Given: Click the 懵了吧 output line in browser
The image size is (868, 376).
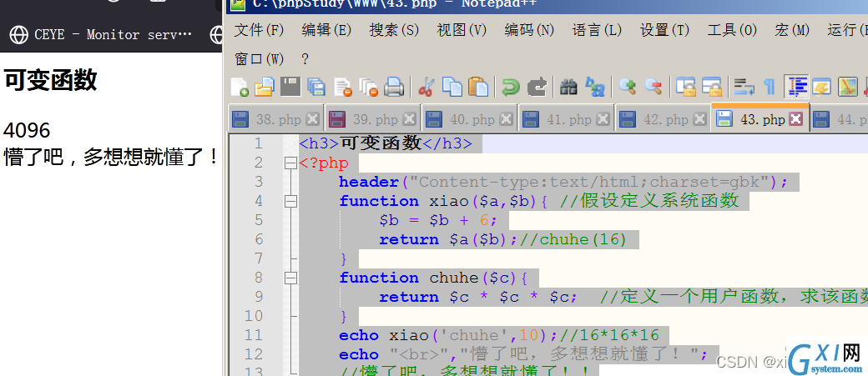Looking at the screenshot, I should 111,157.
